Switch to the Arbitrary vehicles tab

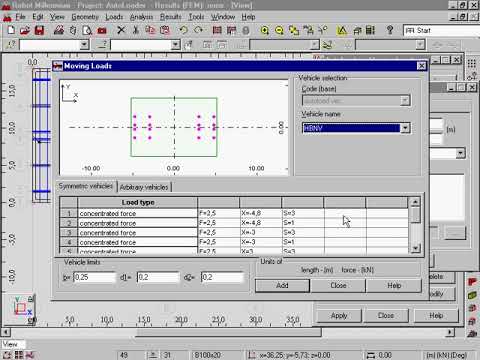144,187
